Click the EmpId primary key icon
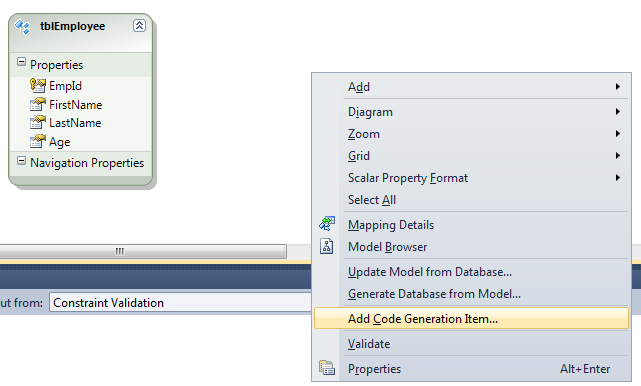The width and height of the screenshot is (641, 386). pos(38,85)
